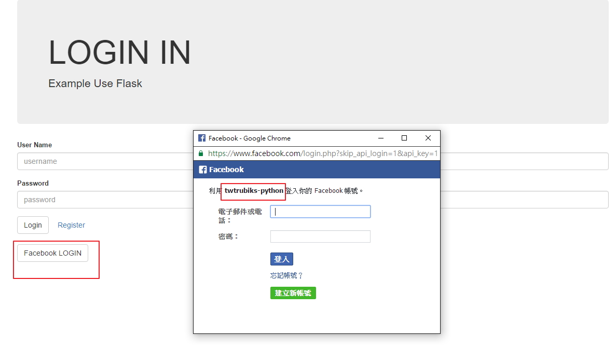This screenshot has width=616, height=364.
Task: Click the twtrubiks-python app name text
Action: click(254, 191)
